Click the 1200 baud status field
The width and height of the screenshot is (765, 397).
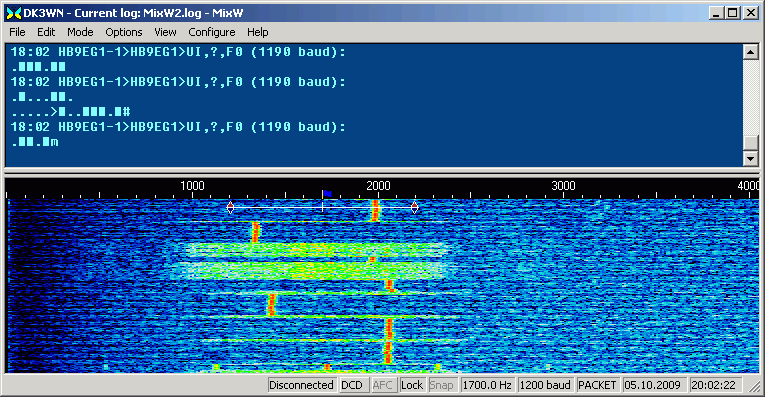click(x=545, y=385)
